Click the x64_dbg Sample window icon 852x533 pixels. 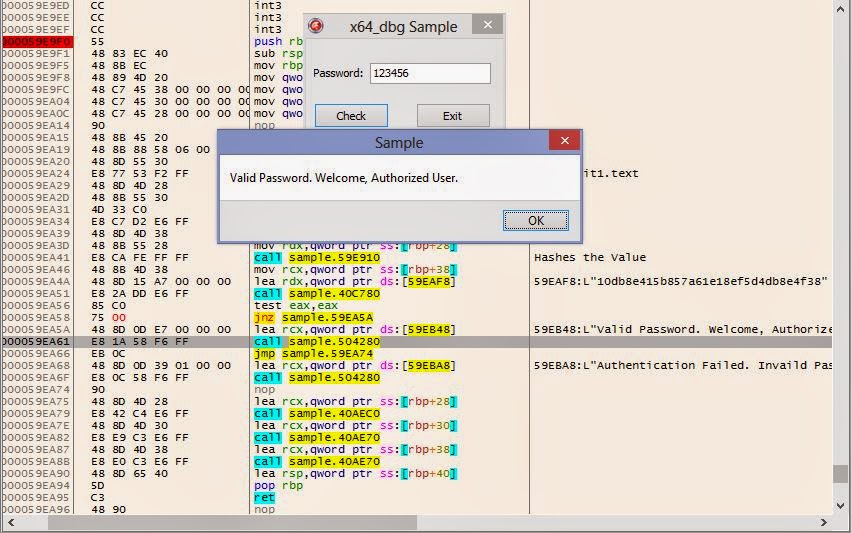pyautogui.click(x=317, y=27)
